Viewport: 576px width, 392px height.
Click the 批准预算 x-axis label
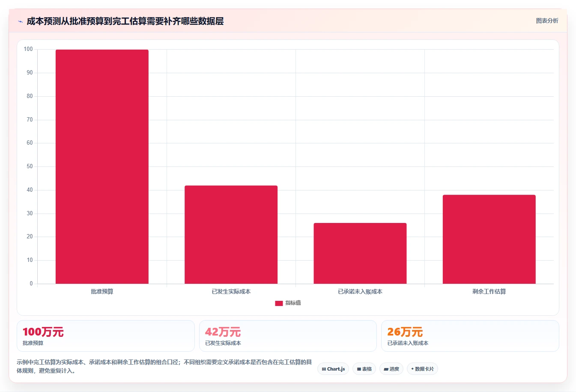pos(102,291)
